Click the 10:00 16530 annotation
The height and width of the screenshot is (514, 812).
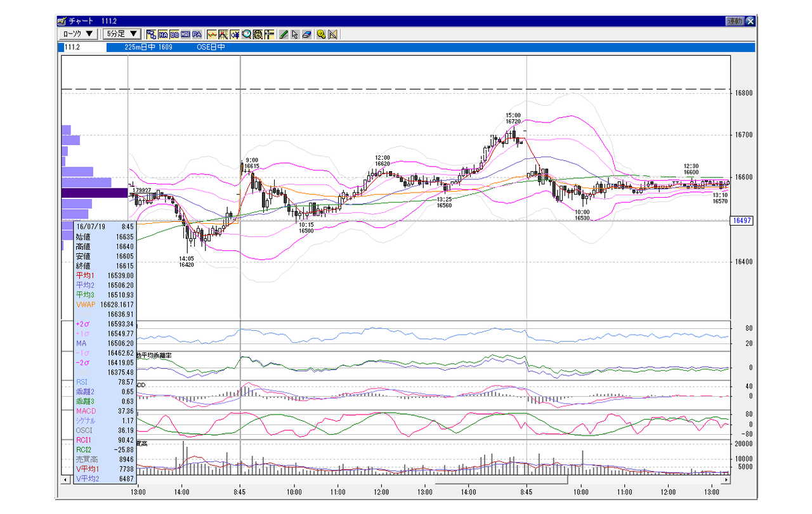582,215
